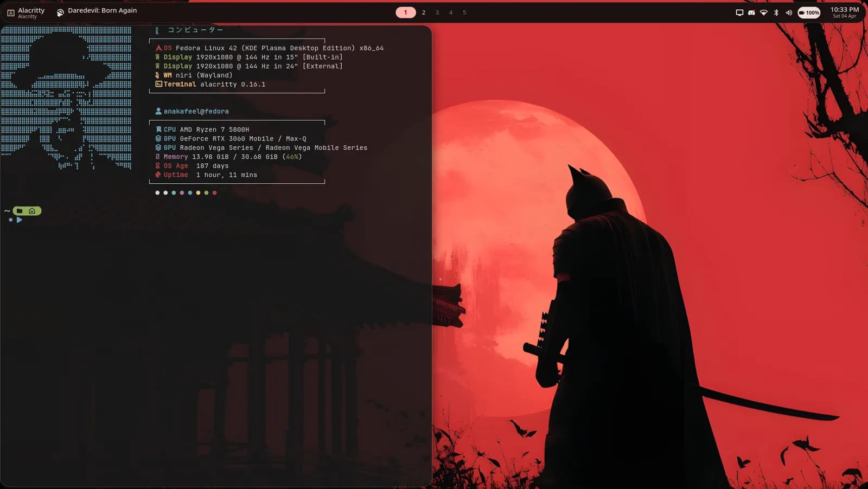Viewport: 868px width, 489px height.
Task: Open the display/screen icon in system tray
Action: click(739, 12)
